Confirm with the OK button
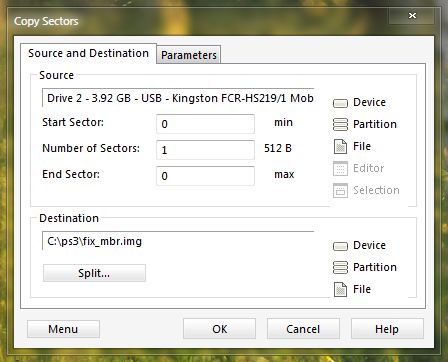Viewport: 448px width, 362px height. point(220,329)
